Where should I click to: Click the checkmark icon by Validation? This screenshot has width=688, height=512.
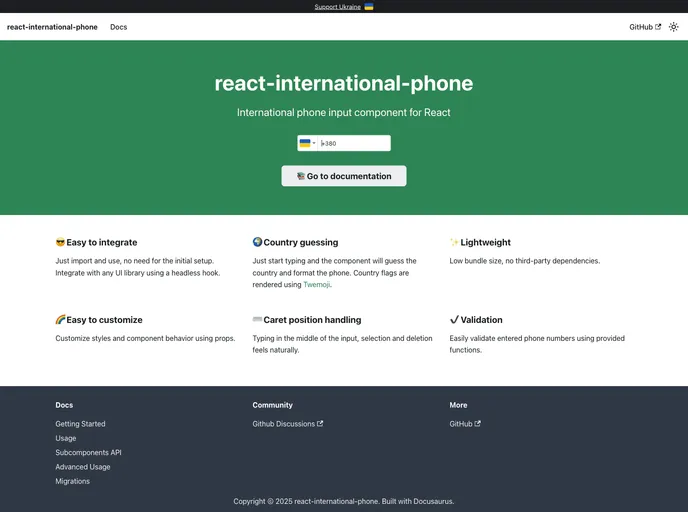(x=454, y=319)
